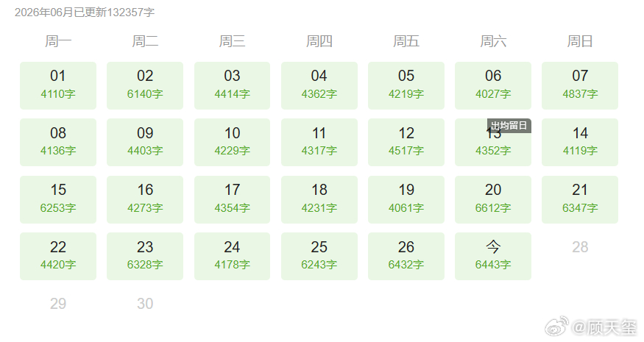
Task: Open day 20 with 6612字
Action: click(x=493, y=199)
